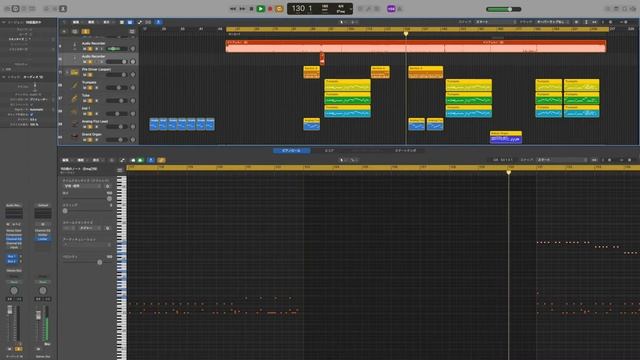Click the playhead marker in tracks ruler
The width and height of the screenshot is (640, 360).
pyautogui.click(x=406, y=33)
